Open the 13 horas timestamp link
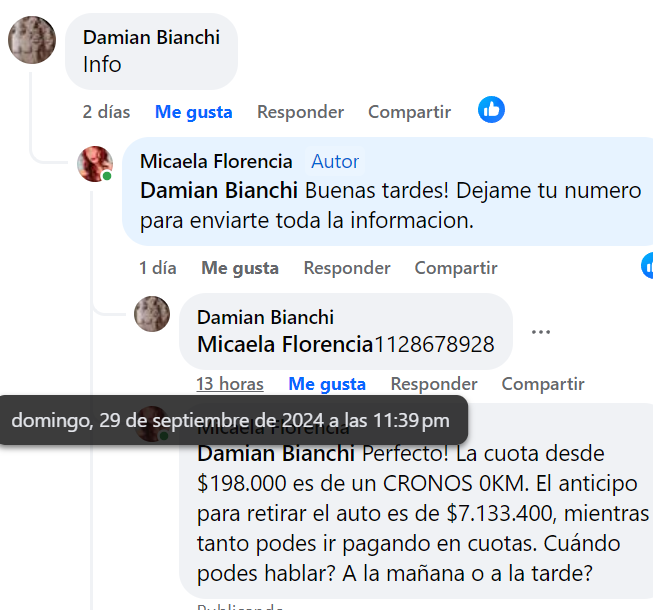The width and height of the screenshot is (653, 610). coord(230,384)
